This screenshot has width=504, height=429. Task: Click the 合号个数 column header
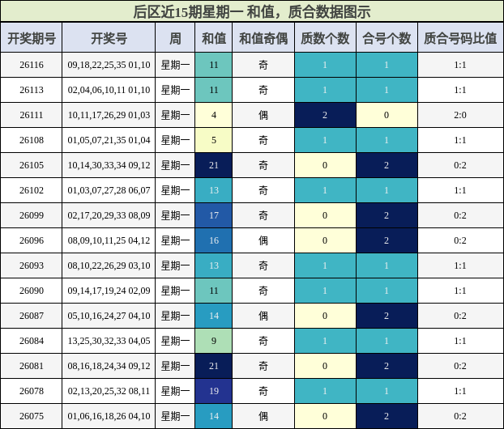(x=387, y=39)
